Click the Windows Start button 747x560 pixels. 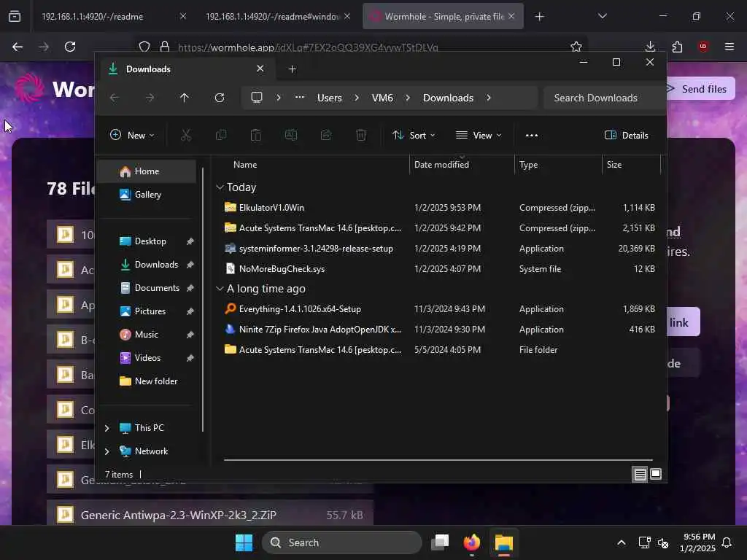244,542
